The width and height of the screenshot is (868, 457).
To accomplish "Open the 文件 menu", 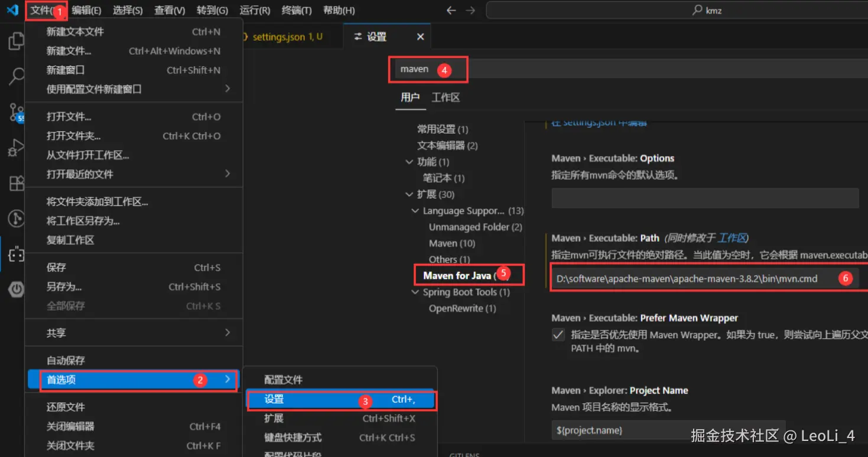I will 46,10.
